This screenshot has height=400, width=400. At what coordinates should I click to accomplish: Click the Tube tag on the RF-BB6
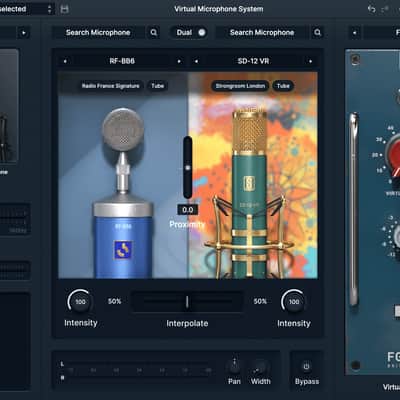(x=157, y=86)
